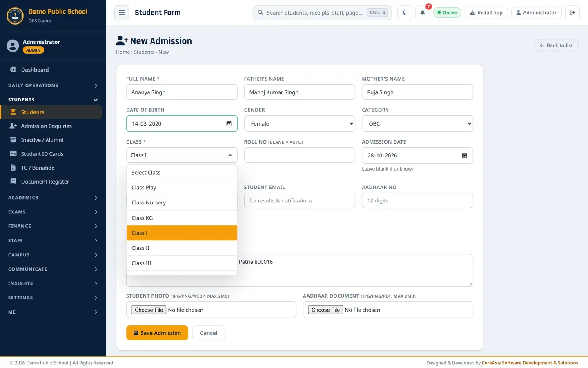
Task: Click the Home breadcrumb link
Action: (122, 52)
